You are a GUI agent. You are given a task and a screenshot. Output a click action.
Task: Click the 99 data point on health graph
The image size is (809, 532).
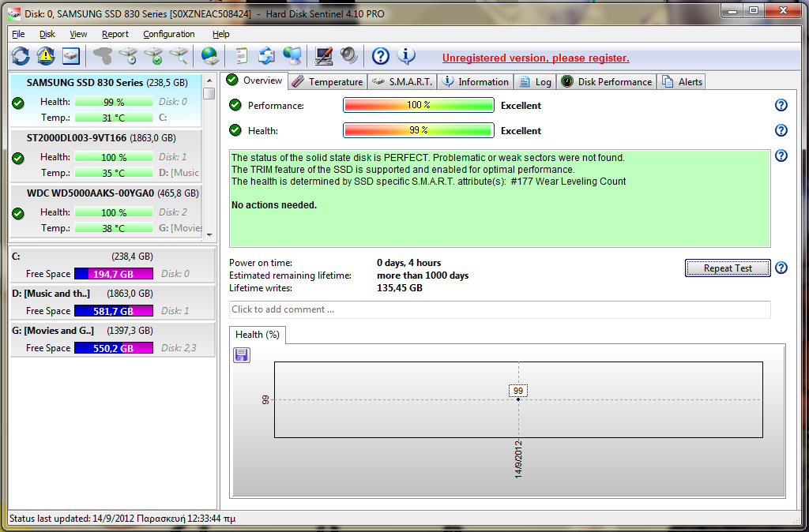[x=518, y=399]
